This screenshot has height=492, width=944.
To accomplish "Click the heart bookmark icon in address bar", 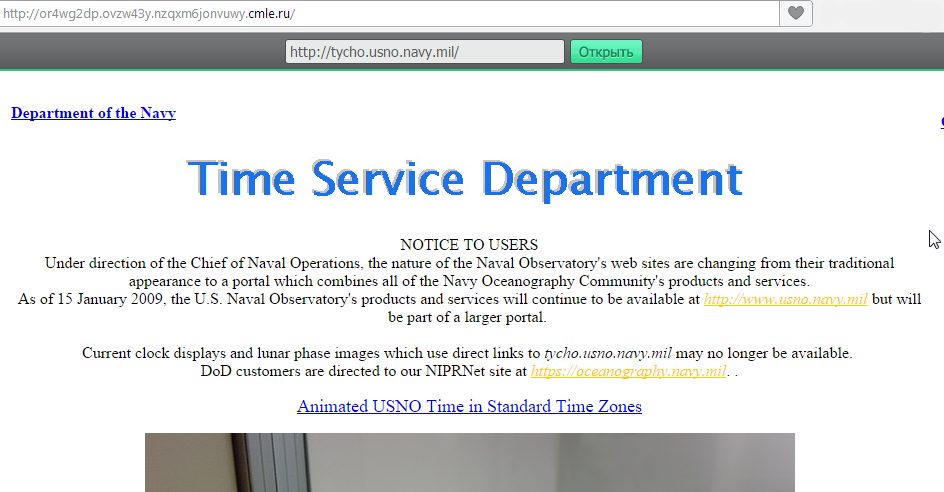I will coord(796,13).
